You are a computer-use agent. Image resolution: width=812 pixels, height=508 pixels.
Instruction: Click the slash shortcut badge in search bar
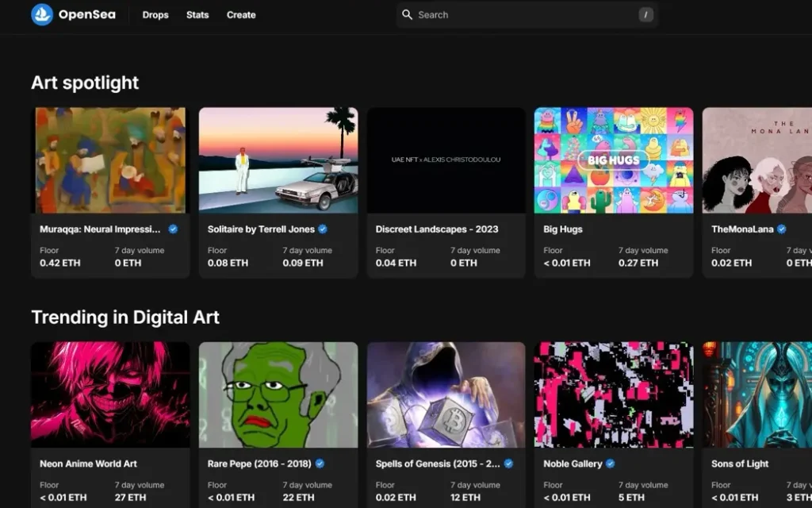(x=645, y=14)
